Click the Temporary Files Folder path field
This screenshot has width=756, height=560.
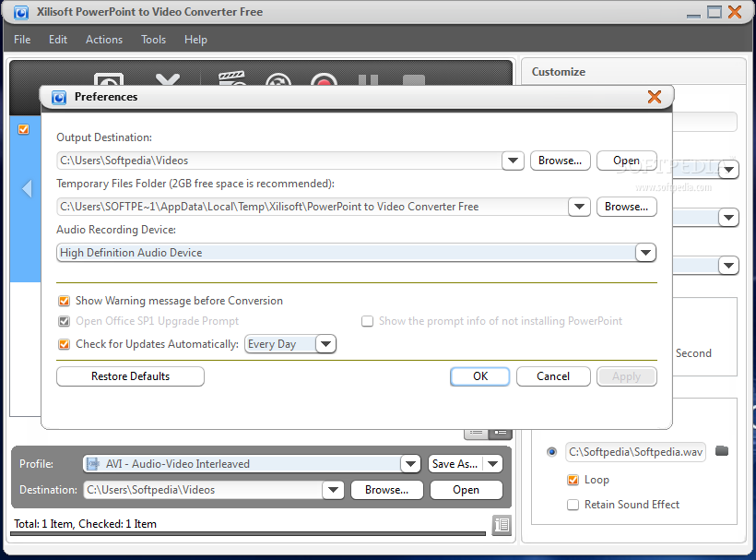[x=313, y=207]
